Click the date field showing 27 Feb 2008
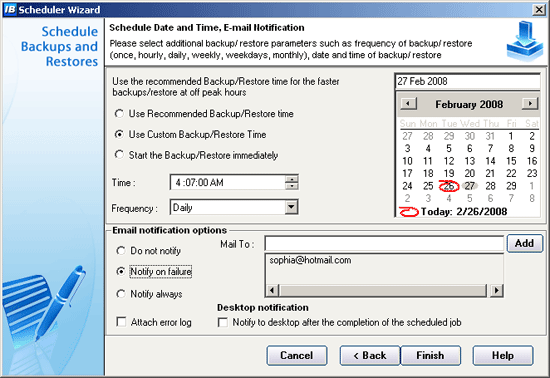The image size is (550, 378). point(467,81)
